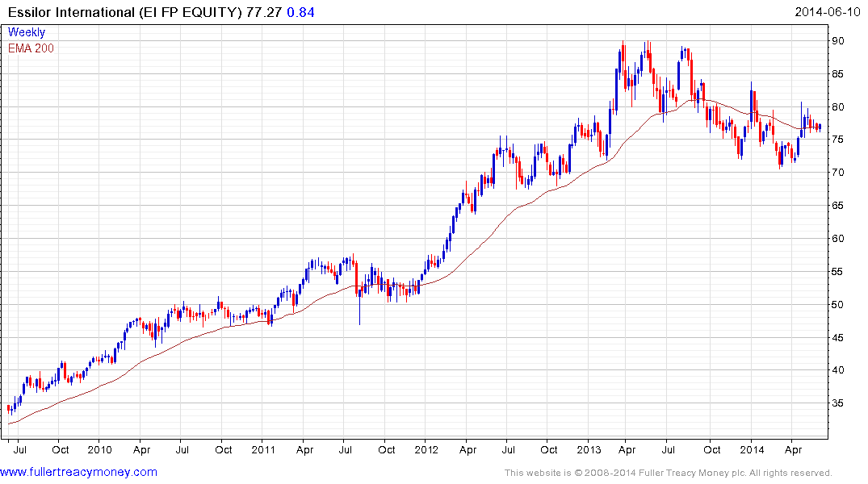
Task: Select the 2014-06-10 date label
Action: (828, 12)
